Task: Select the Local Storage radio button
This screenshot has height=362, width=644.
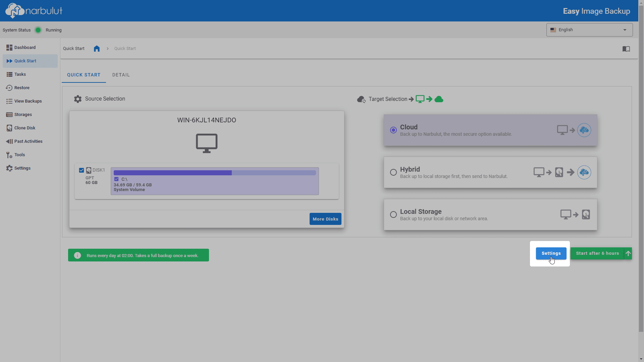Action: click(393, 215)
